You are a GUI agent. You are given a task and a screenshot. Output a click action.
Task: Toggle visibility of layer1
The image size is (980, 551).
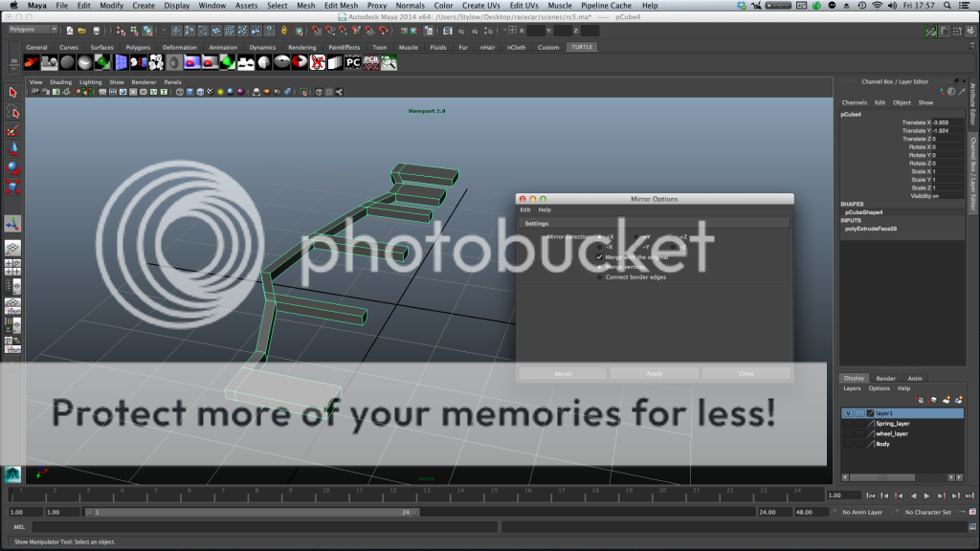click(847, 413)
